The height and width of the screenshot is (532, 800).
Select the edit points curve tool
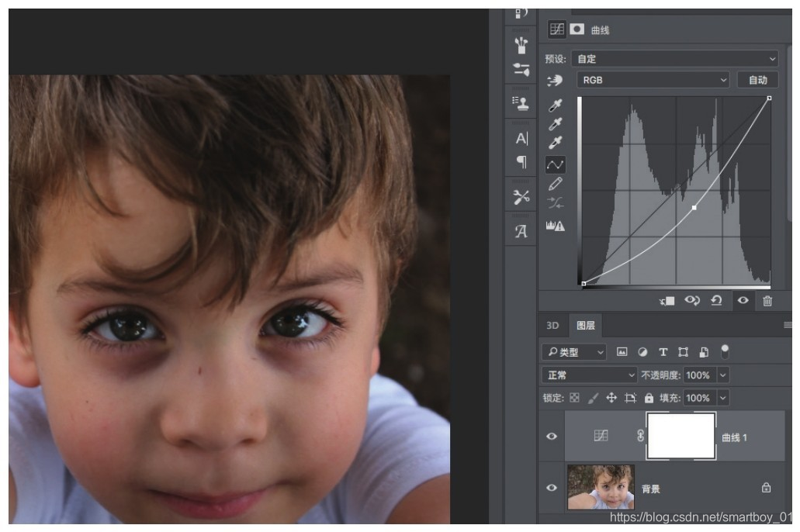(555, 164)
